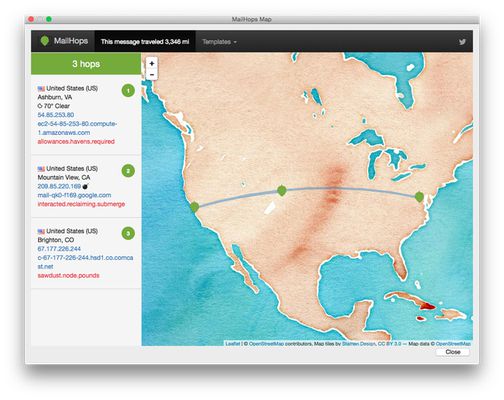504x400 pixels.
Task: Click the bomb icon next to 209.85.220.169
Action: (x=85, y=186)
